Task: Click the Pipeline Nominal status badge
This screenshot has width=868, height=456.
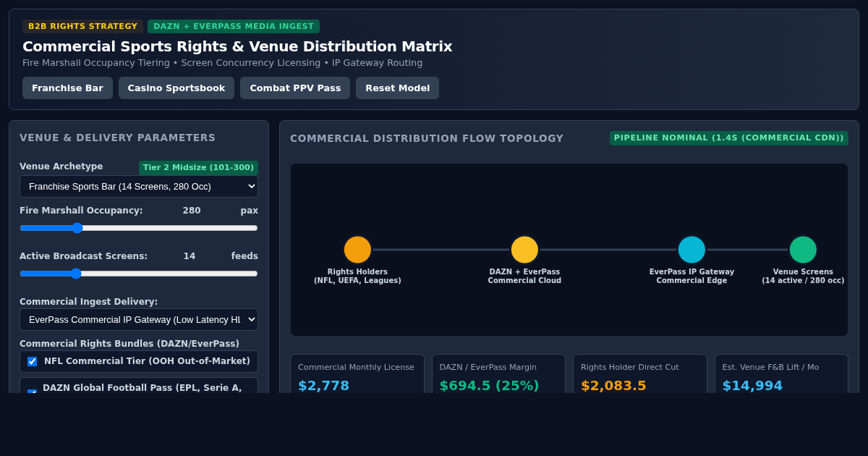Action: 729,138
